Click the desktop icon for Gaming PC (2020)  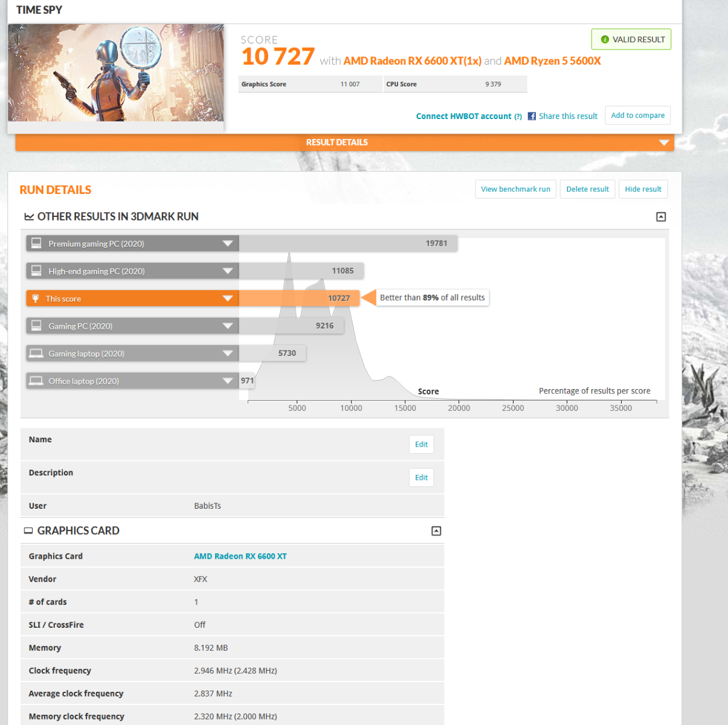pyautogui.click(x=36, y=325)
